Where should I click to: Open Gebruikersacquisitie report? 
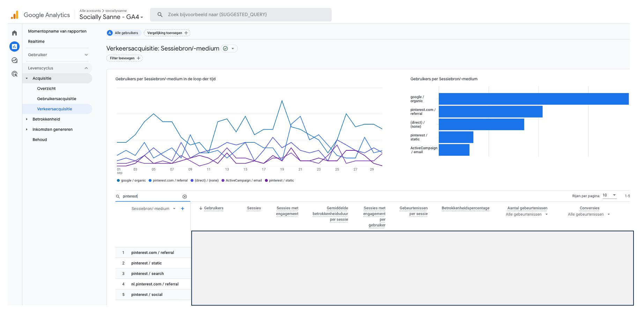(x=57, y=99)
